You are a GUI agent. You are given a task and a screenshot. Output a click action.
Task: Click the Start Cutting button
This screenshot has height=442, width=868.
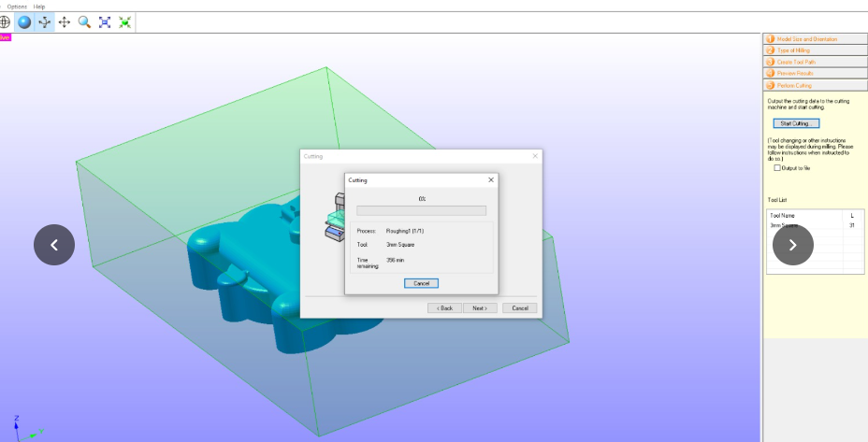(x=796, y=123)
